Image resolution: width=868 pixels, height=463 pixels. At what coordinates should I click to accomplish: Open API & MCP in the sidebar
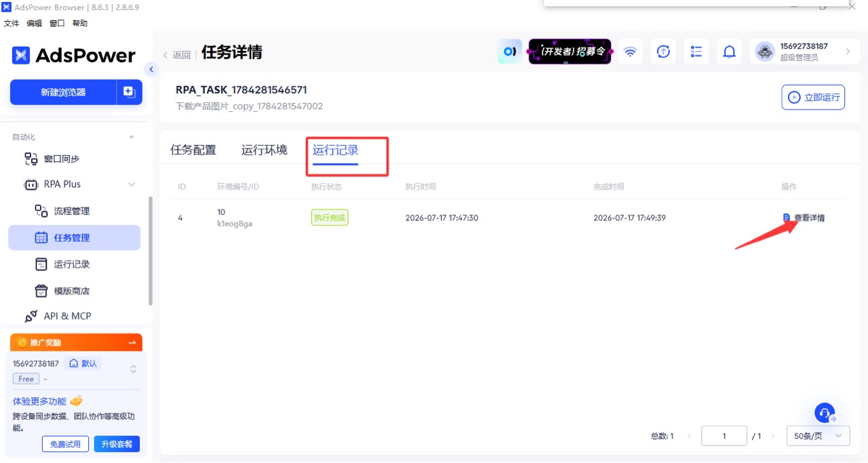67,316
